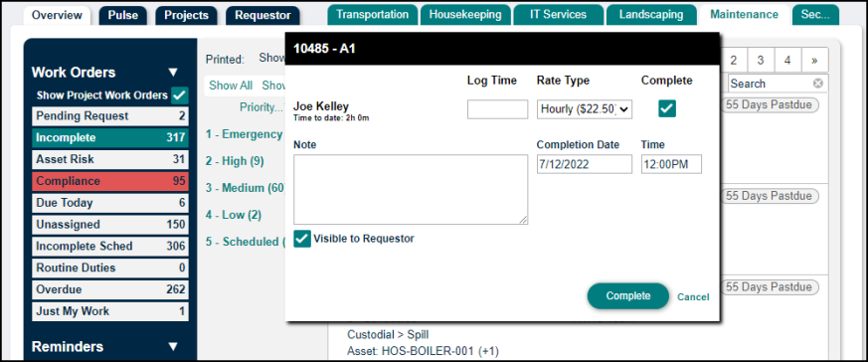868x362 pixels.
Task: Select the truncated Sec... tab
Action: point(815,14)
